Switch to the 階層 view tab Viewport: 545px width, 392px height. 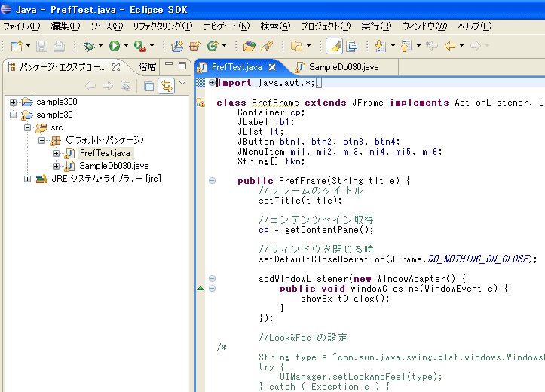[x=147, y=67]
